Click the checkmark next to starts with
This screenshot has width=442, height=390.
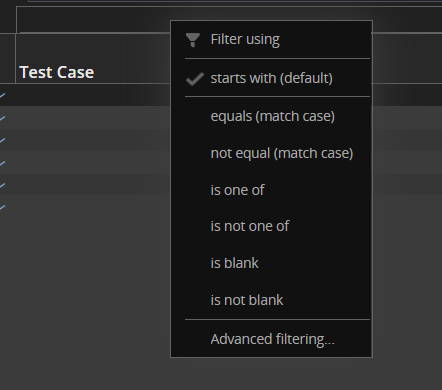(195, 79)
